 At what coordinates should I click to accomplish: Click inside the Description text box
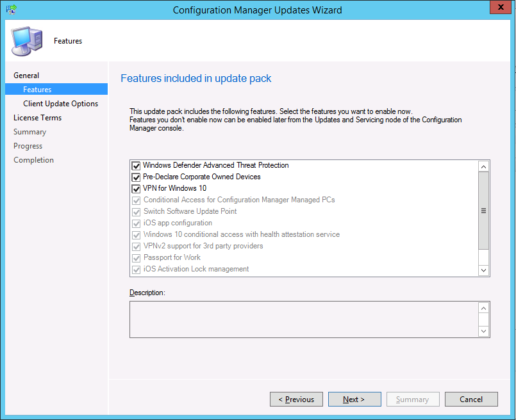(x=304, y=319)
